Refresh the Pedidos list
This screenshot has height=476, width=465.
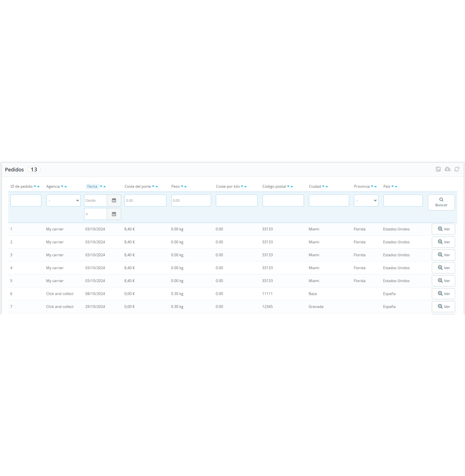pyautogui.click(x=457, y=169)
